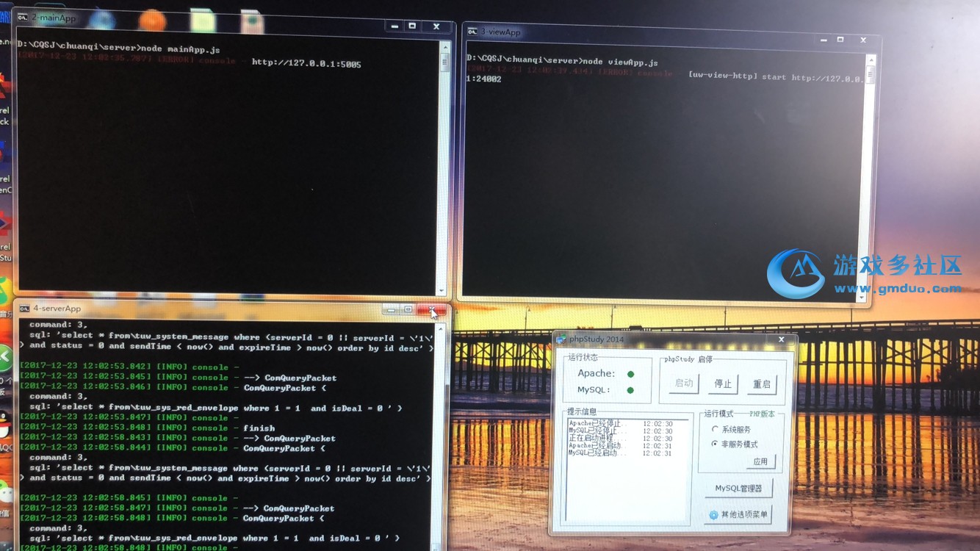Click the scroll-down arrow in viewApp console

coord(862,298)
